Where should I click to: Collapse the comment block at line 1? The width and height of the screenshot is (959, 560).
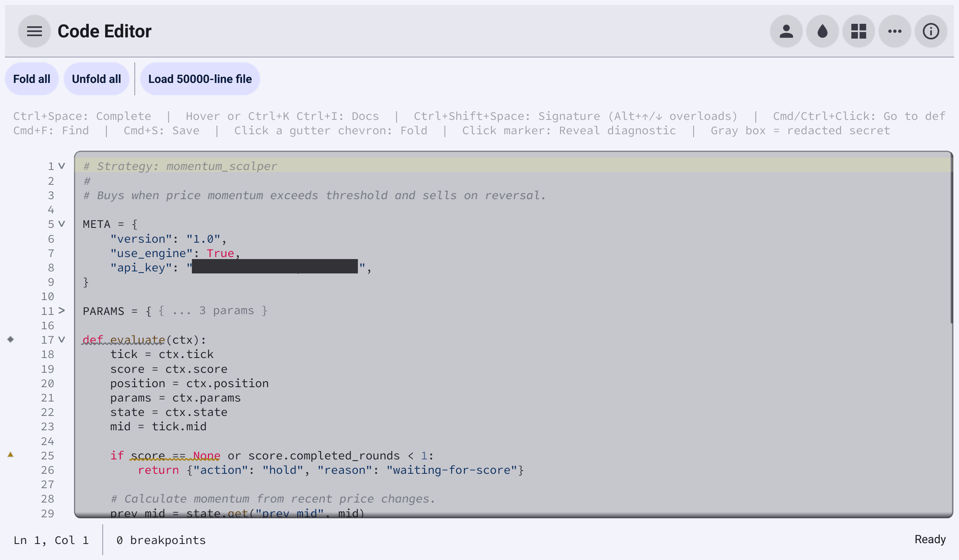[62, 166]
